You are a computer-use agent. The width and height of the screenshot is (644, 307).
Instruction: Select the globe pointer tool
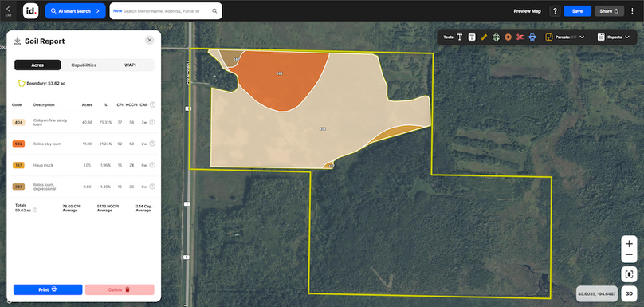(x=496, y=37)
